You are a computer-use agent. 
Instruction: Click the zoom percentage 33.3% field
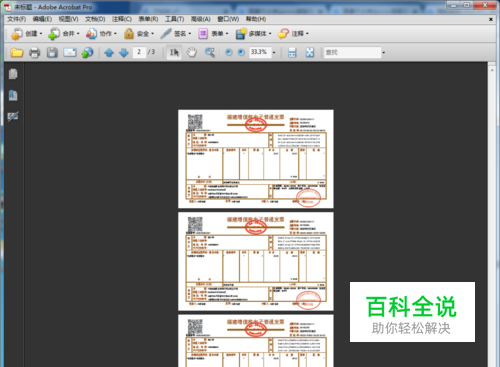pos(260,52)
